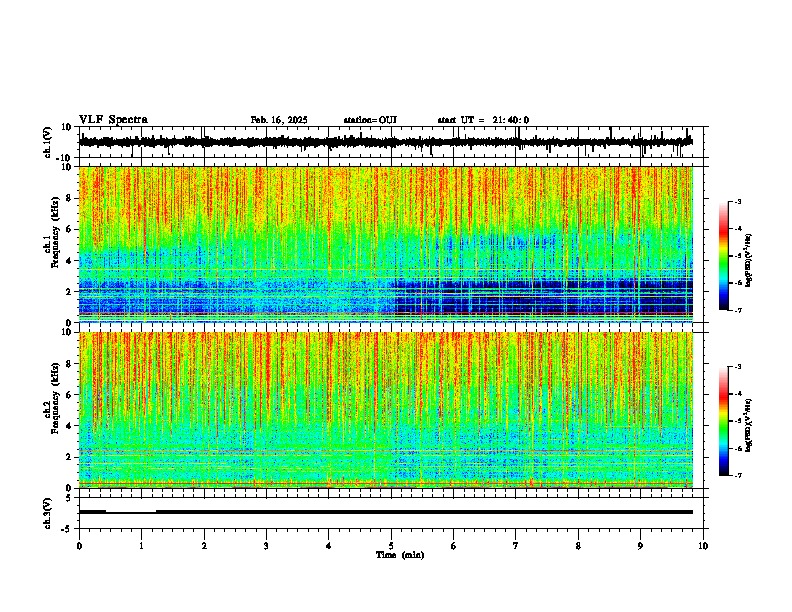
Task: Click the "start UT = 21:40: 0" text
Action: pos(483,120)
